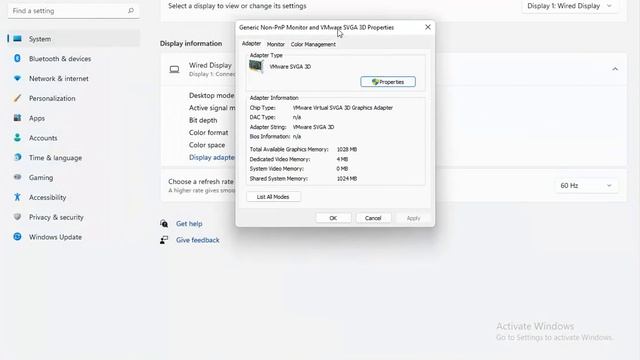Click the Adapter String VMware SVGA 3D value

point(313,127)
